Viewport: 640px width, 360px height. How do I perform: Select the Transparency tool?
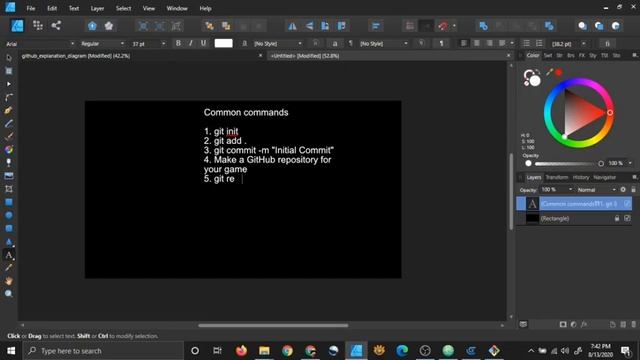pos(9,162)
